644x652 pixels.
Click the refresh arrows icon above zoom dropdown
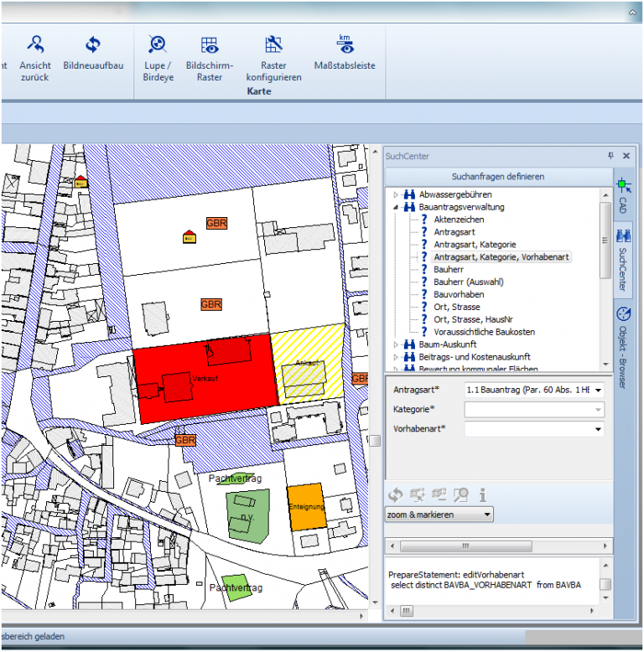click(396, 494)
